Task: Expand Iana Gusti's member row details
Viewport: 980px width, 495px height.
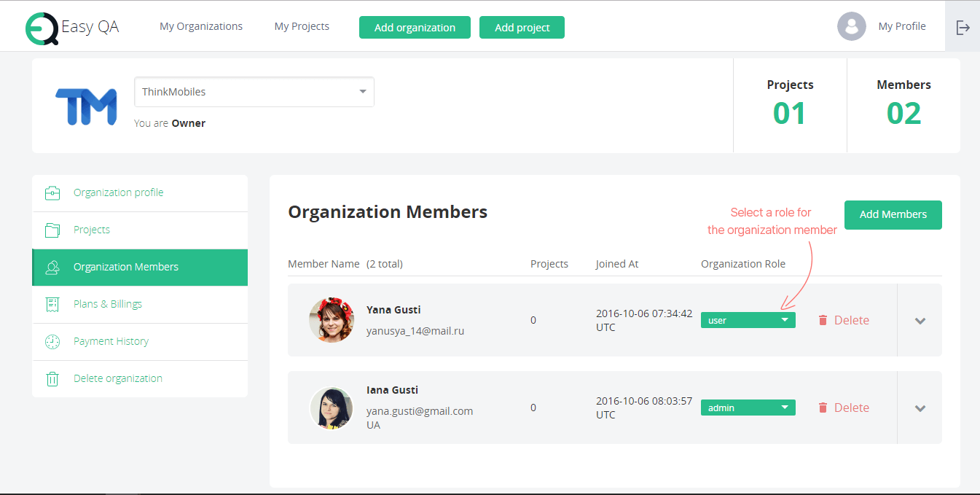Action: 920,408
